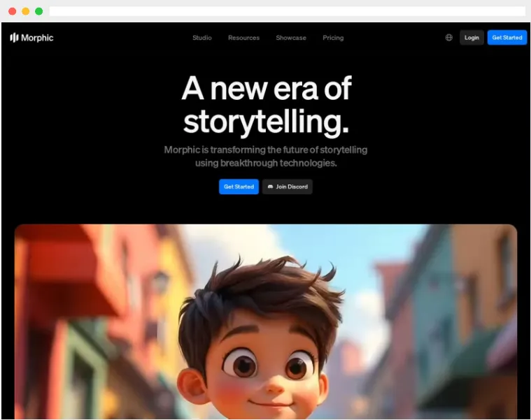Click the Get Started button in header

coord(507,38)
